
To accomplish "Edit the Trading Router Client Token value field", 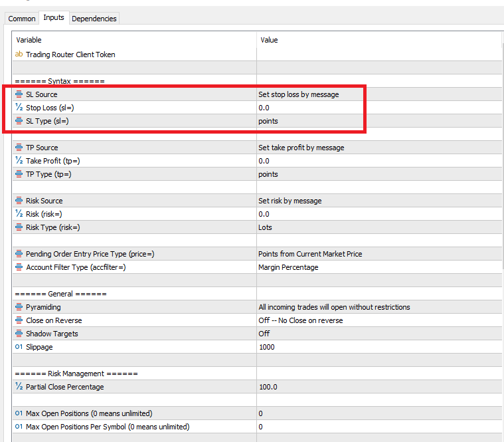I will [379, 55].
